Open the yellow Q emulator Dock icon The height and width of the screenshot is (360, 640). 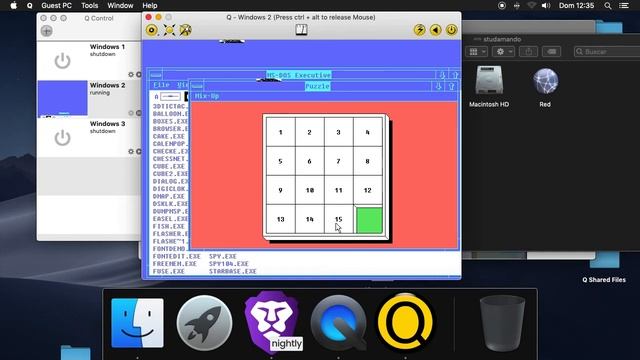click(405, 322)
